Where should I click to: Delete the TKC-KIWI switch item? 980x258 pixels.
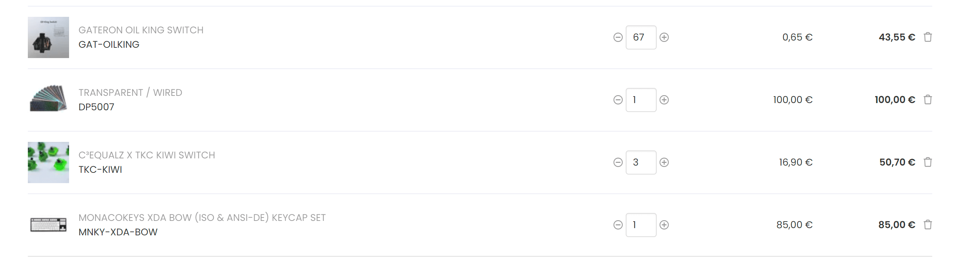(x=927, y=162)
